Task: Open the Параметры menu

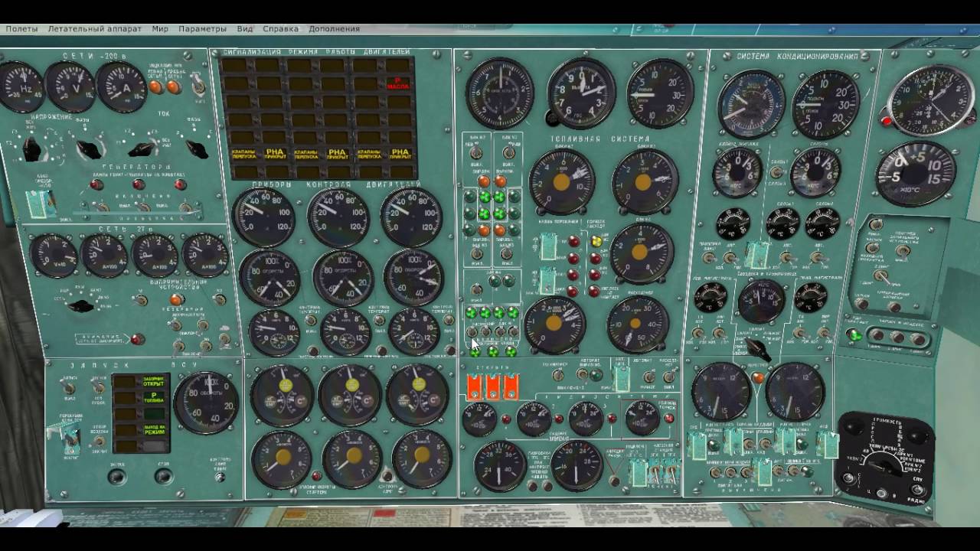Action: (x=202, y=28)
